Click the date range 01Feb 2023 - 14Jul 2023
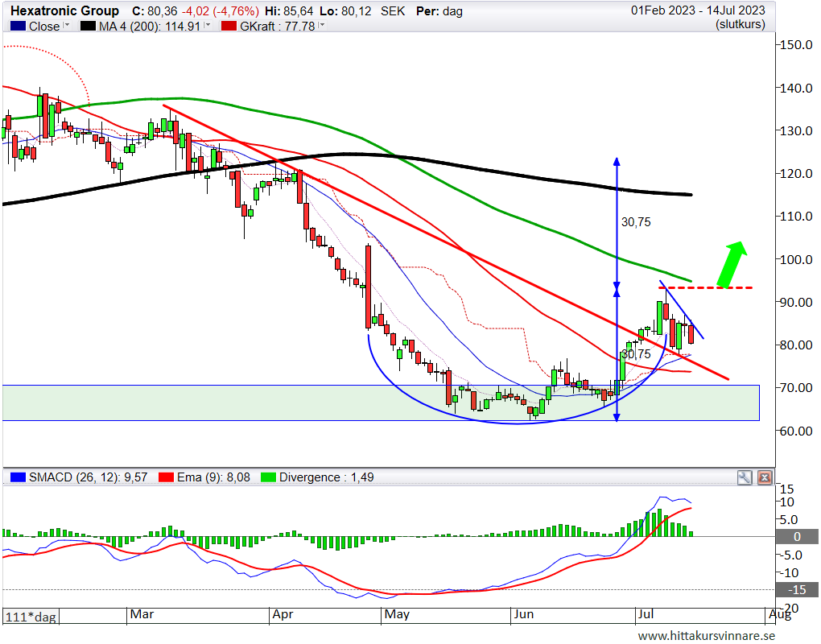821x644 pixels. pos(698,10)
